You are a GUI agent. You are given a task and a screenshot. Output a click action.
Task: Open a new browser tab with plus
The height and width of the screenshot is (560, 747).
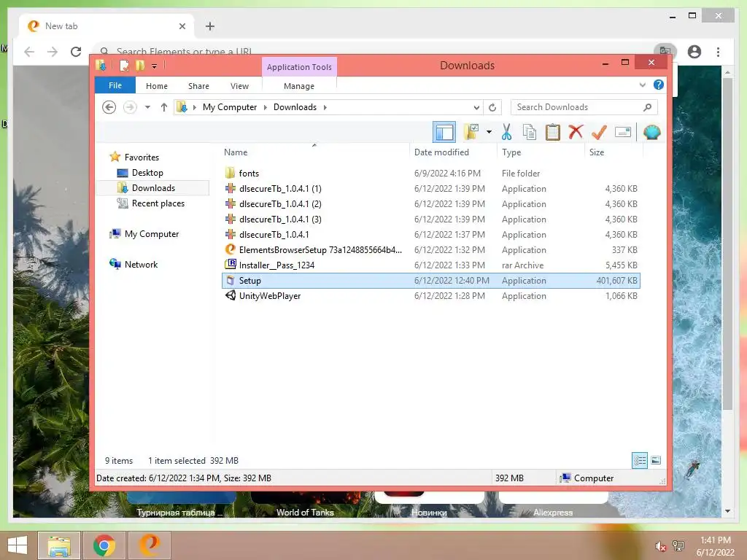[210, 26]
